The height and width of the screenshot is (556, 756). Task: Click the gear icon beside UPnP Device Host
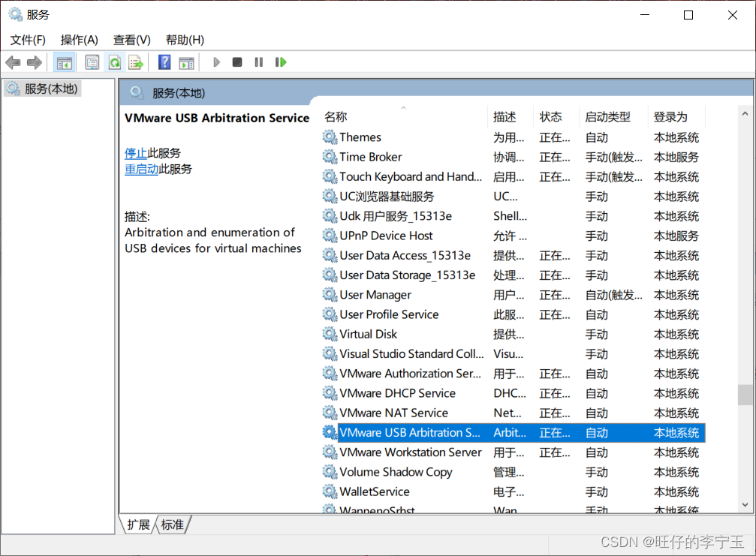click(330, 236)
